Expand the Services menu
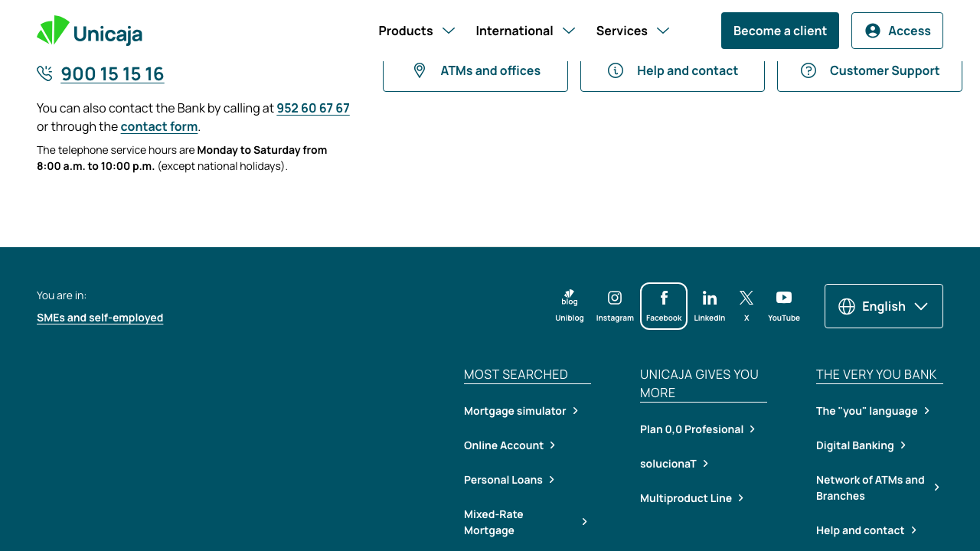This screenshot has height=551, width=980. [633, 31]
